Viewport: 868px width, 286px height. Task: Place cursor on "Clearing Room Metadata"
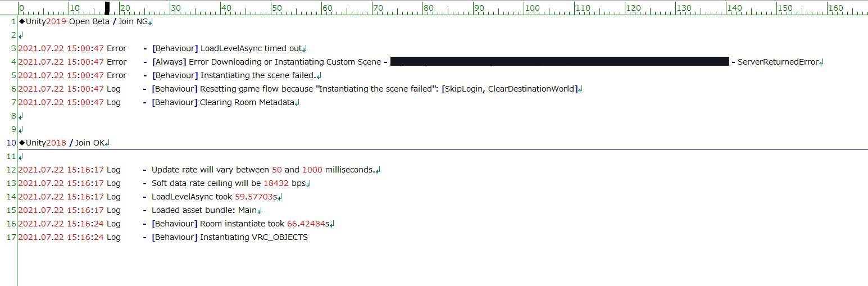(247, 102)
